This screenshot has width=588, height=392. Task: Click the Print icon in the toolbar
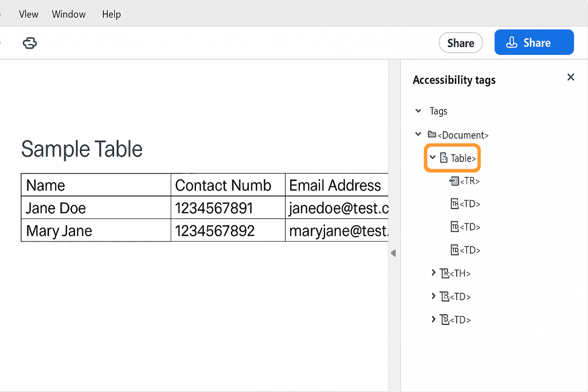pos(29,43)
